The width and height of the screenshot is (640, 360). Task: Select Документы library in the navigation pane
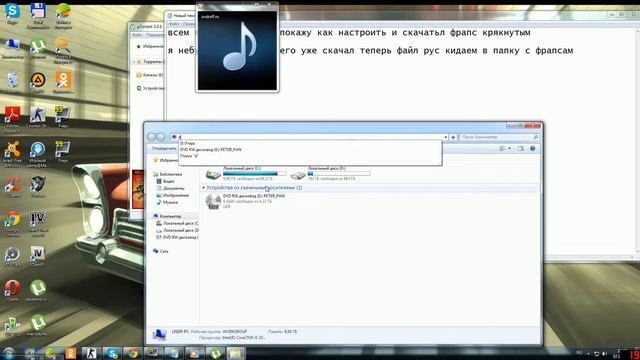pos(170,188)
